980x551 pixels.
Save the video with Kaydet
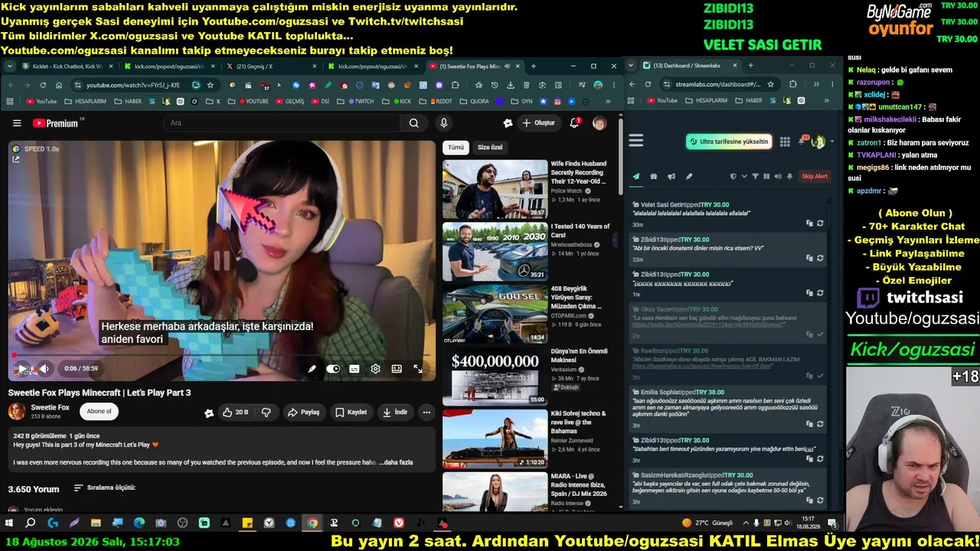pos(351,412)
